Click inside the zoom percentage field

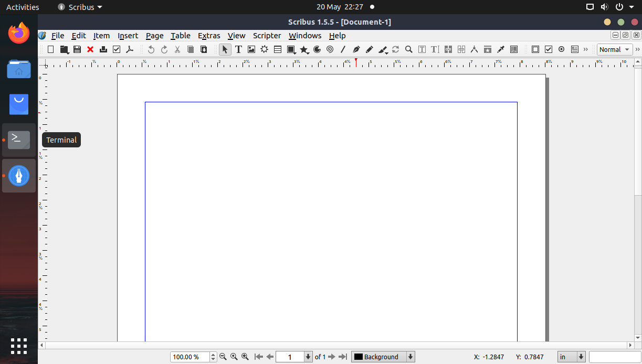(189, 356)
